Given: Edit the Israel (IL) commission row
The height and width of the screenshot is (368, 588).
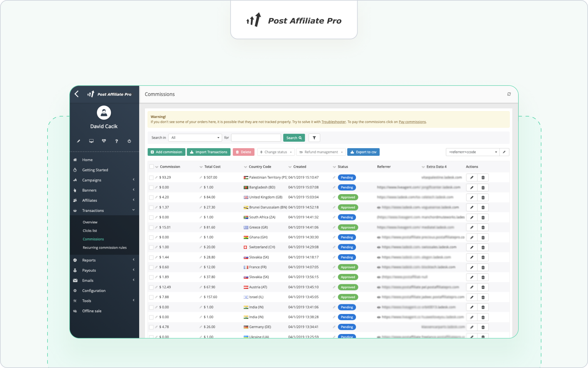Looking at the screenshot, I should coord(472,297).
